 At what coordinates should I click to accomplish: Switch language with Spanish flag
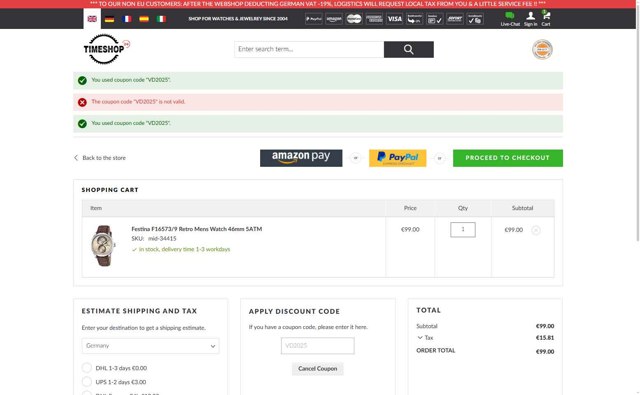(144, 19)
